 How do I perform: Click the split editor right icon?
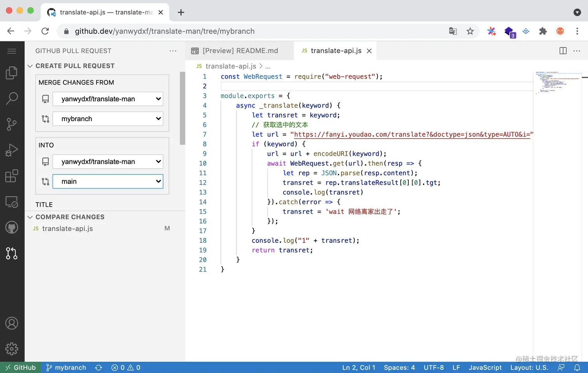click(x=563, y=51)
